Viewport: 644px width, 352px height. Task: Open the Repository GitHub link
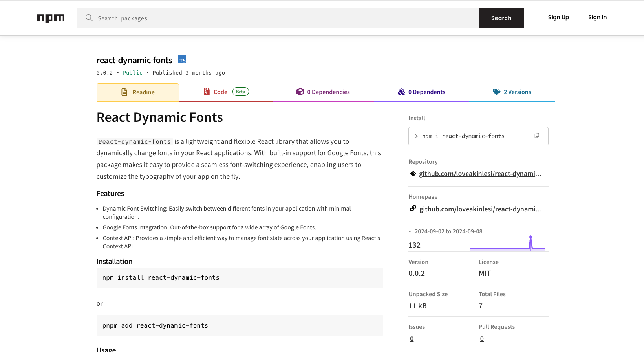[x=480, y=174]
